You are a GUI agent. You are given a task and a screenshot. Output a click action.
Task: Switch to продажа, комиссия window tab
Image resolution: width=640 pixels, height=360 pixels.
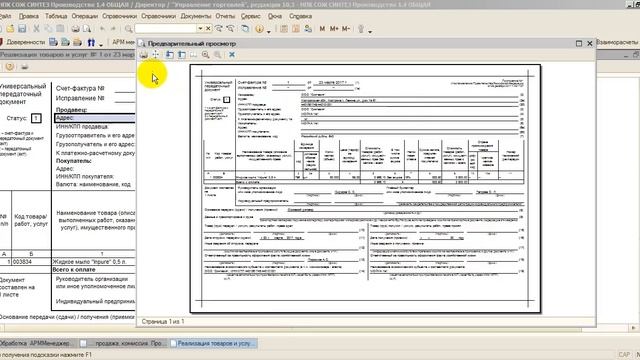[x=123, y=343]
